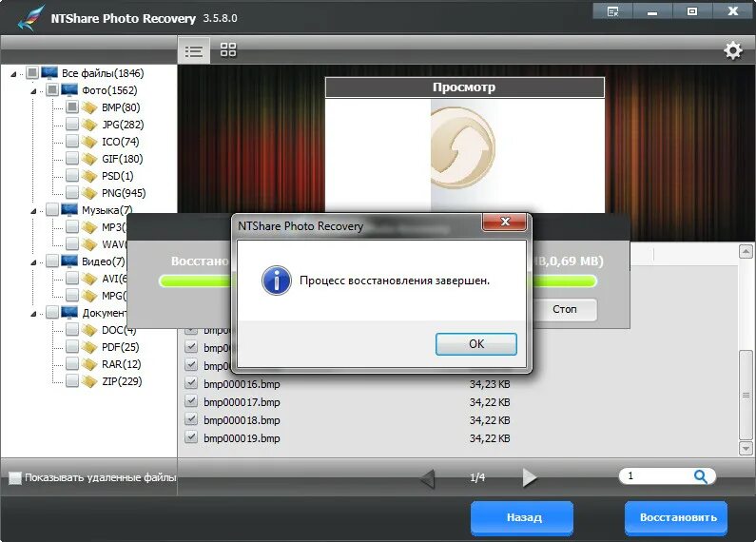Switch to list view icon

(194, 50)
